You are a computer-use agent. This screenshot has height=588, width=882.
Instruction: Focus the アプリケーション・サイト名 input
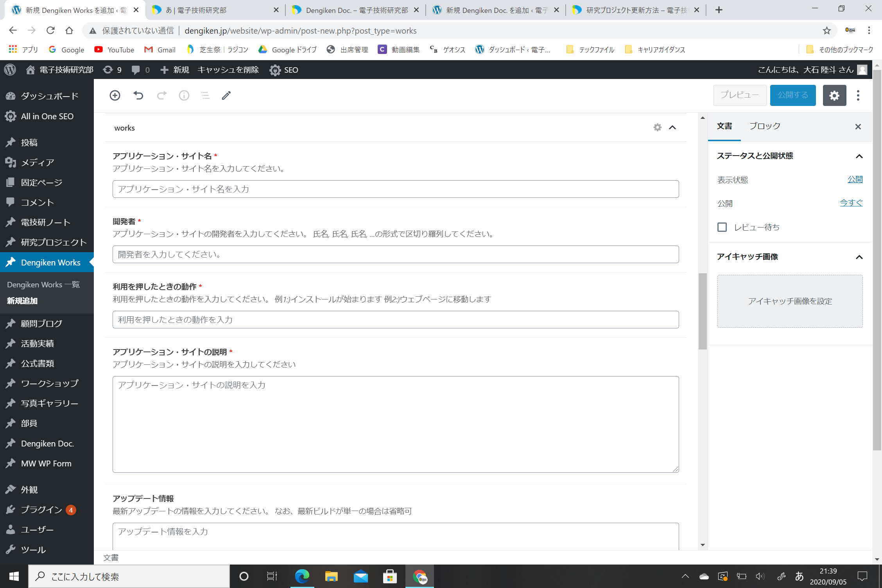click(x=396, y=189)
